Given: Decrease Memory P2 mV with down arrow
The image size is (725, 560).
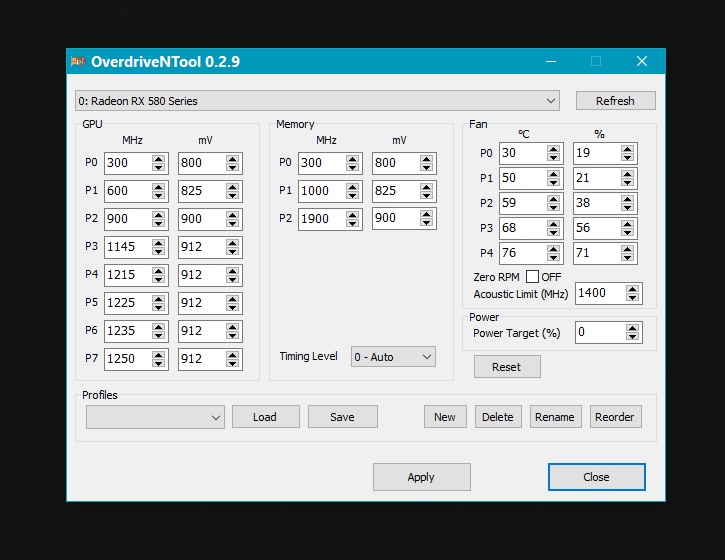Looking at the screenshot, I should (x=426, y=222).
